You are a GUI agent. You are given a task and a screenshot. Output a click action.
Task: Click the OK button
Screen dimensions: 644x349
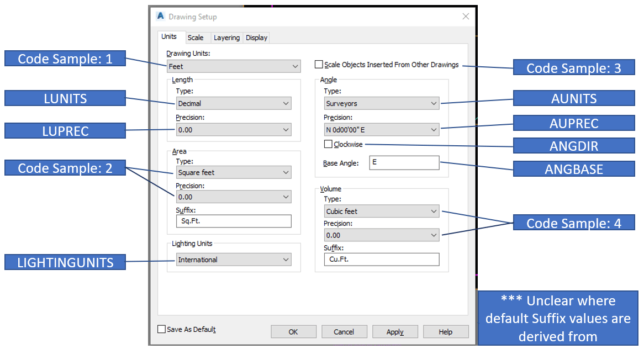[x=293, y=331]
